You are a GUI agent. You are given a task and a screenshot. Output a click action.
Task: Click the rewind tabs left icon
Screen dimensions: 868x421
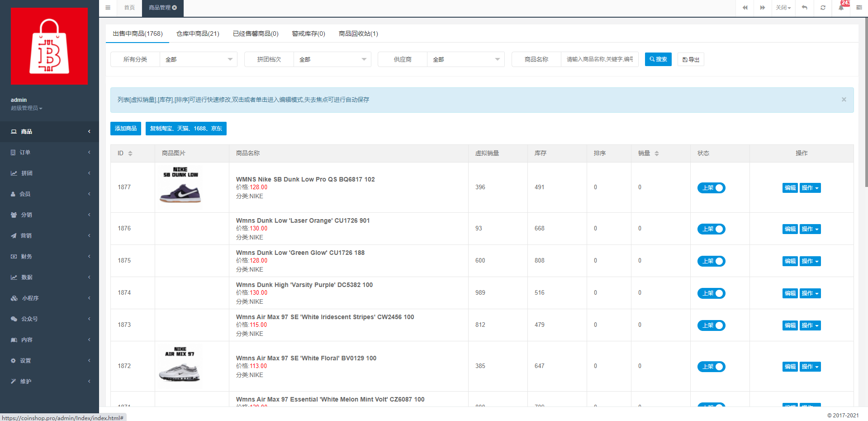[745, 8]
